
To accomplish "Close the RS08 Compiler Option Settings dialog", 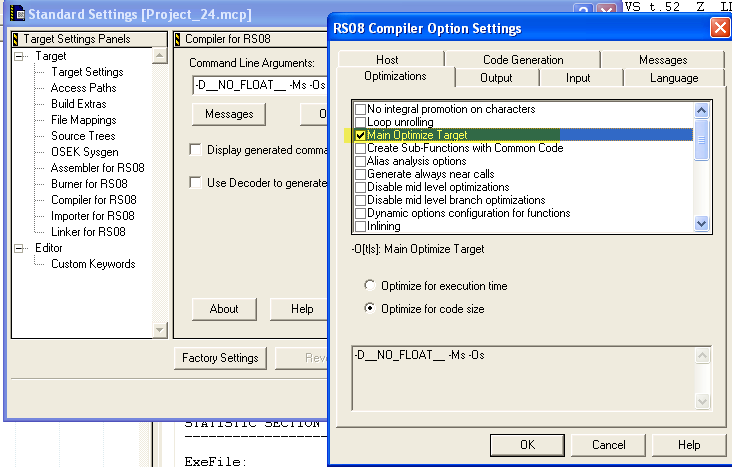I will 720,28.
